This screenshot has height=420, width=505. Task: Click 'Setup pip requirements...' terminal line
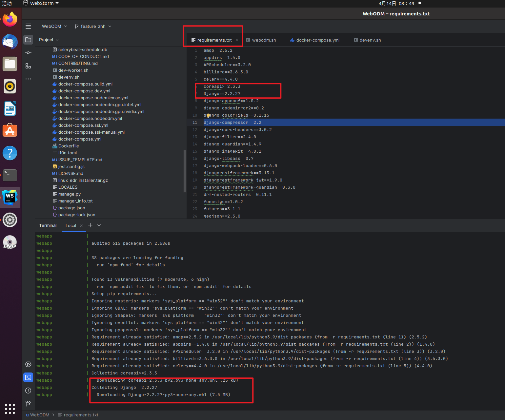click(124, 294)
